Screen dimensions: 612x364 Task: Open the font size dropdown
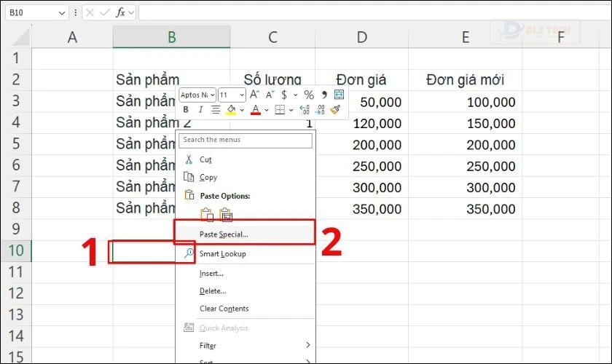point(242,95)
